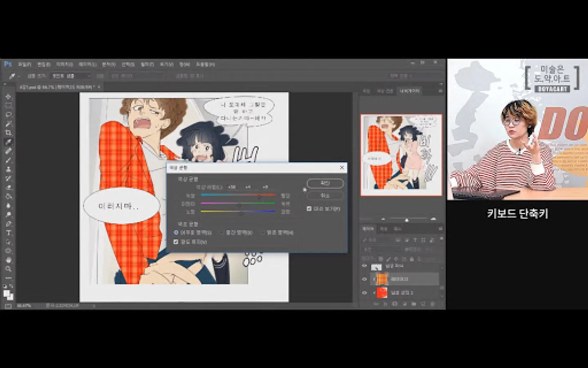Image resolution: width=588 pixels, height=368 pixels.
Task: Select the Midtones radio button
Action: pos(222,232)
